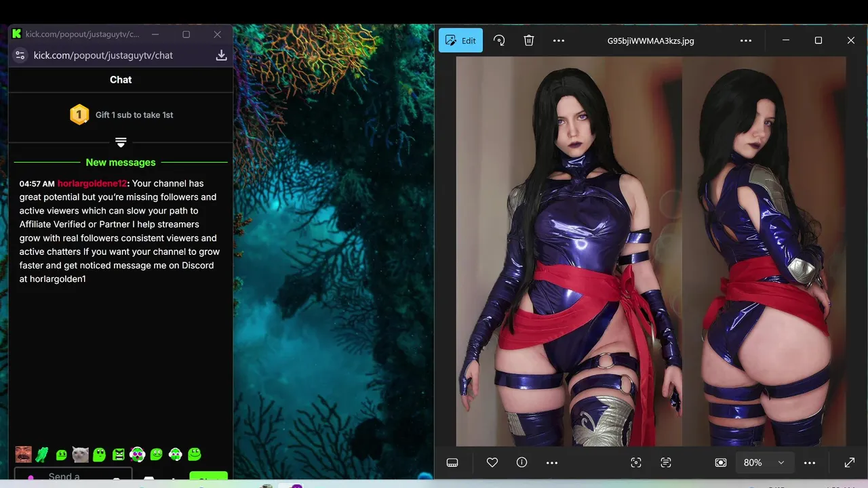Toggle the filmstrip view in Photos

click(x=453, y=462)
